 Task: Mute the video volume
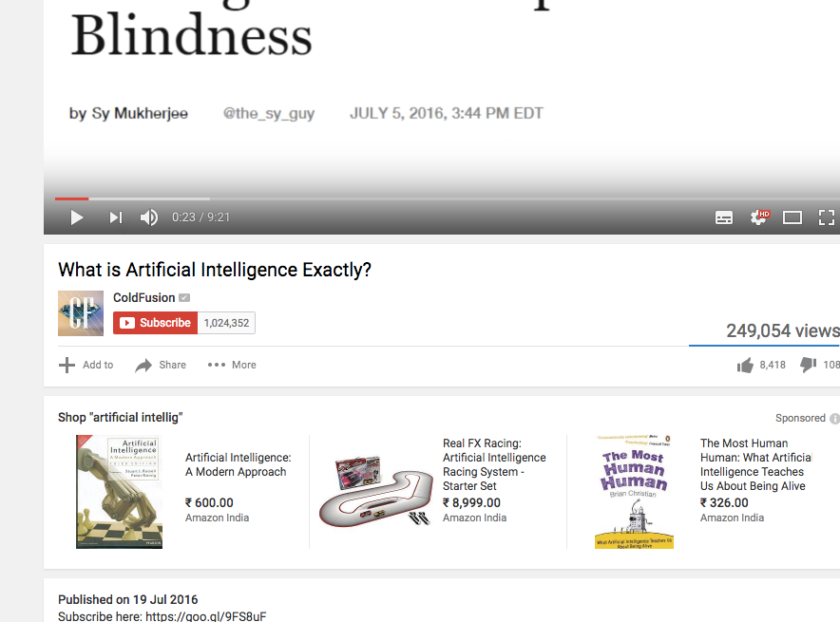pos(149,217)
